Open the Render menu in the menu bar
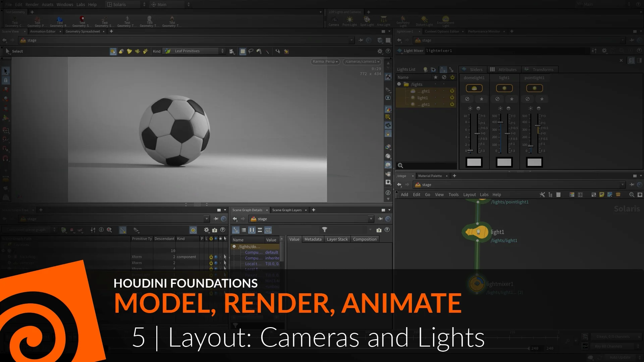This screenshot has width=644, height=362. [x=32, y=4]
